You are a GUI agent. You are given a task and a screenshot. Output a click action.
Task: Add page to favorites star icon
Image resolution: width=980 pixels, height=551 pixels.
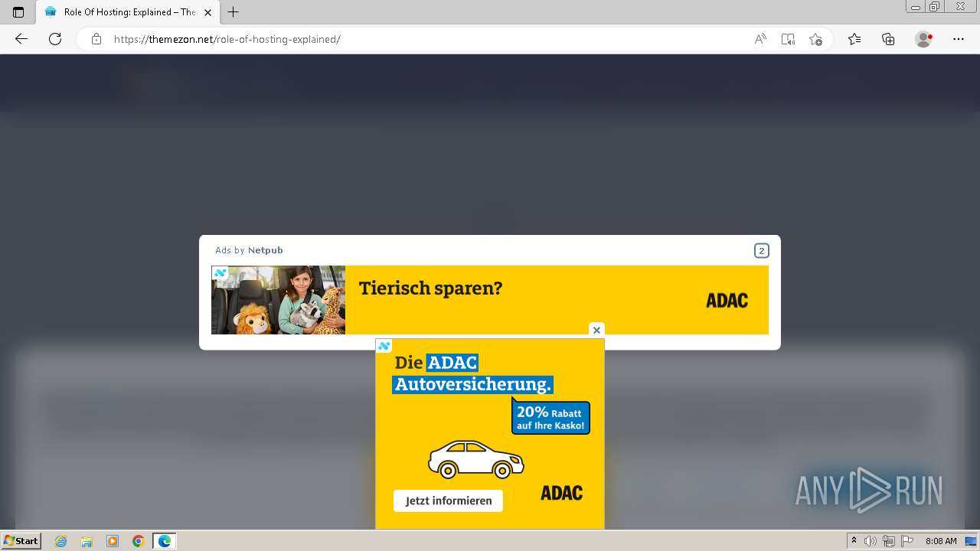point(815,39)
